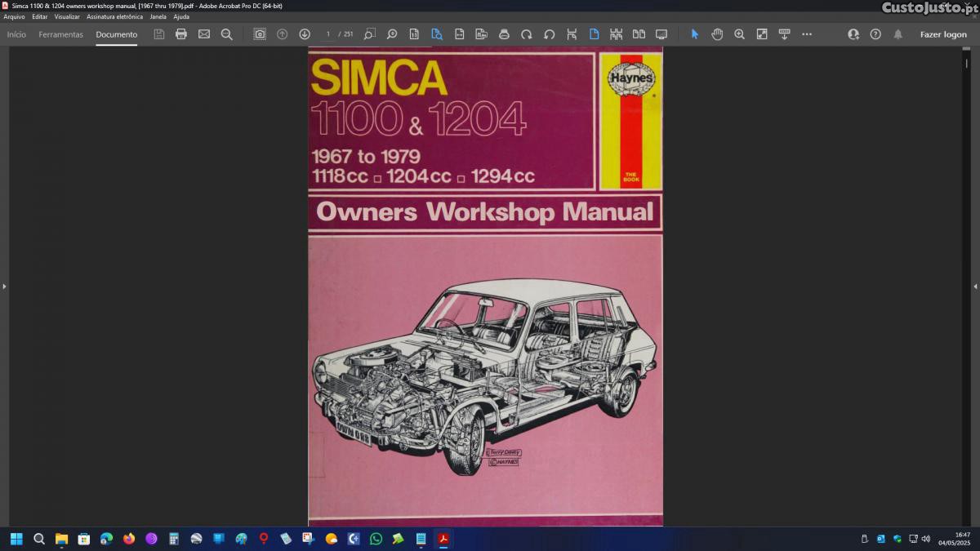Viewport: 980px width, 551px height.
Task: Click the Fazer logon button
Action: pos(943,34)
